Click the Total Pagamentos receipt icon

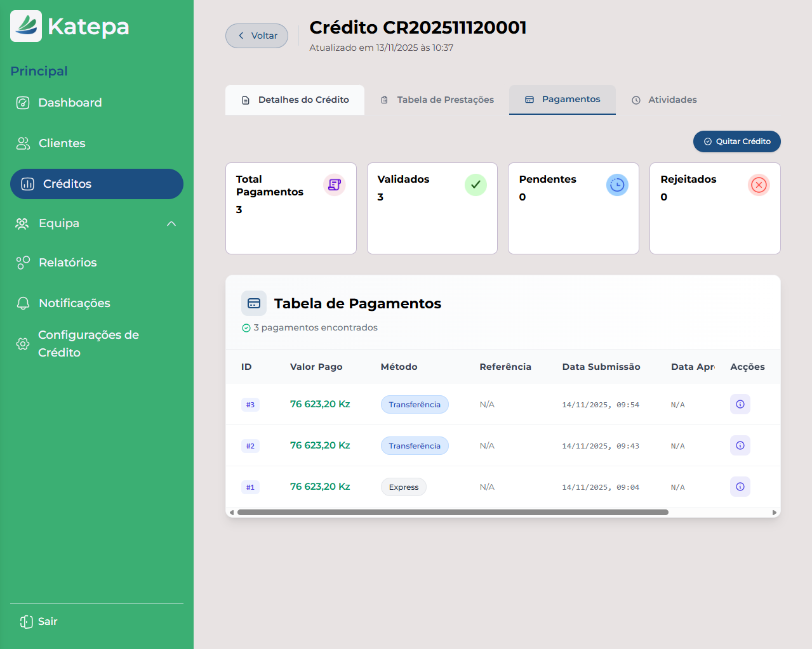pos(334,185)
